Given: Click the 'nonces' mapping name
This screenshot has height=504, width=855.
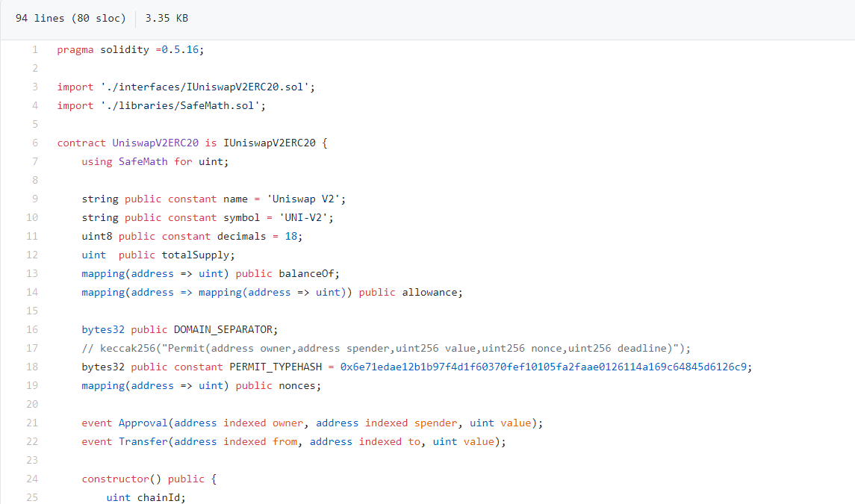Looking at the screenshot, I should pyautogui.click(x=297, y=385).
